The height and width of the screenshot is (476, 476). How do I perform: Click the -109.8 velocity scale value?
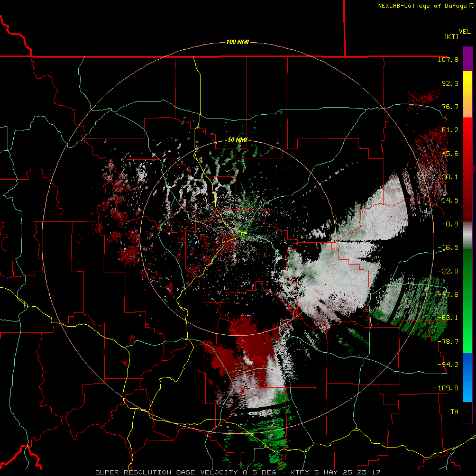446,388
